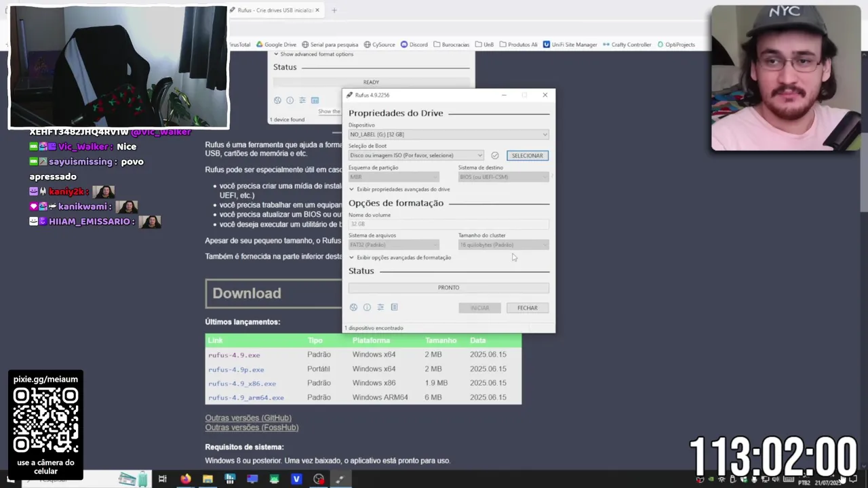
Task: Click the Rufus USB icon in taskbar
Action: pyautogui.click(x=340, y=479)
